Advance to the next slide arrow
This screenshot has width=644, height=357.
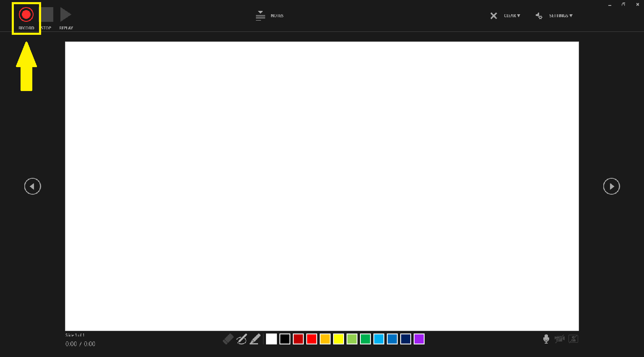pyautogui.click(x=611, y=186)
